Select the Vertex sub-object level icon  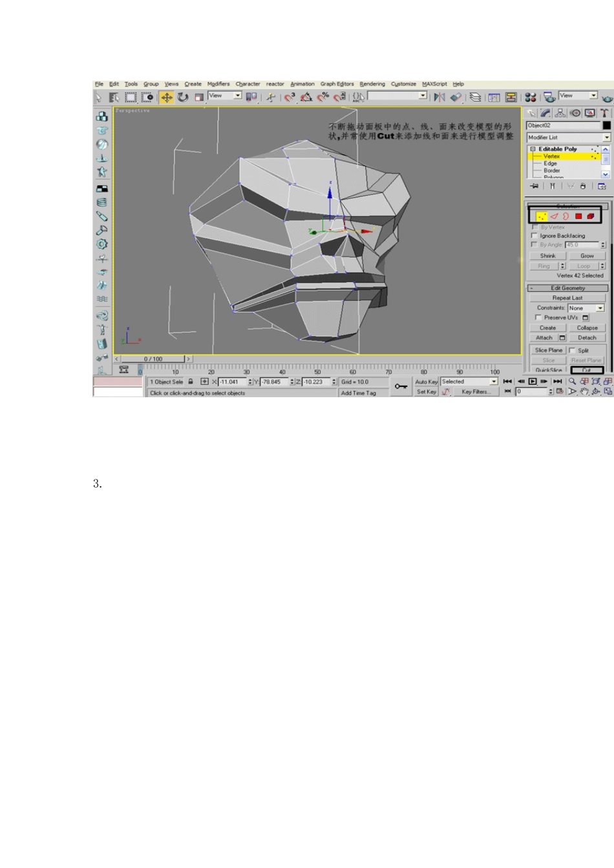coord(542,216)
